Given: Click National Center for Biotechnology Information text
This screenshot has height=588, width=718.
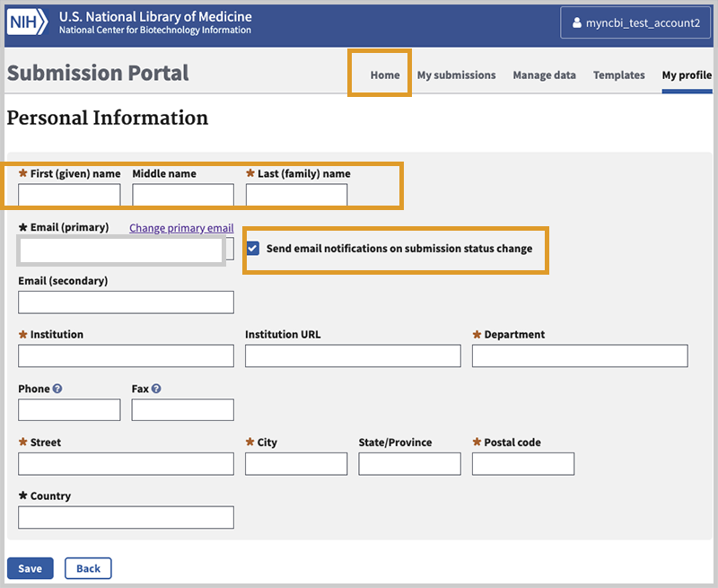Looking at the screenshot, I should coord(154,31).
